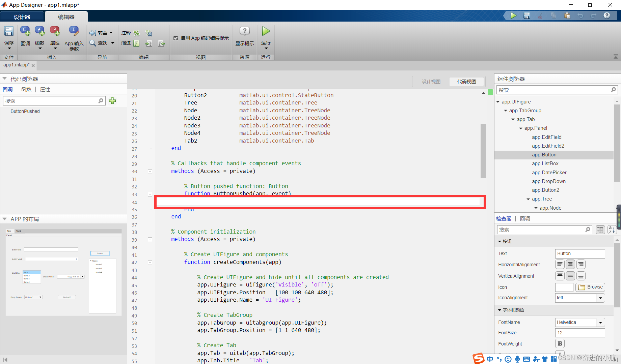Open Help with the question mark icon
The image size is (621, 364).
click(607, 16)
